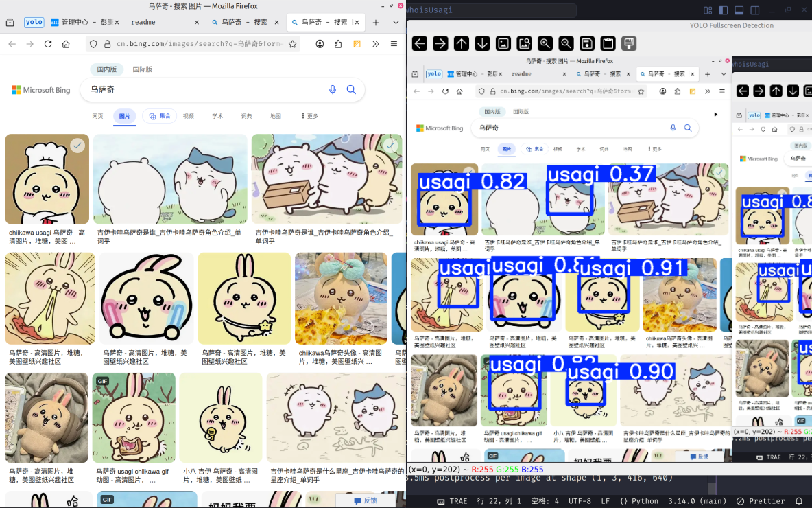
Task: Click the back arrow in the YOLO toolbar
Action: [x=419, y=43]
